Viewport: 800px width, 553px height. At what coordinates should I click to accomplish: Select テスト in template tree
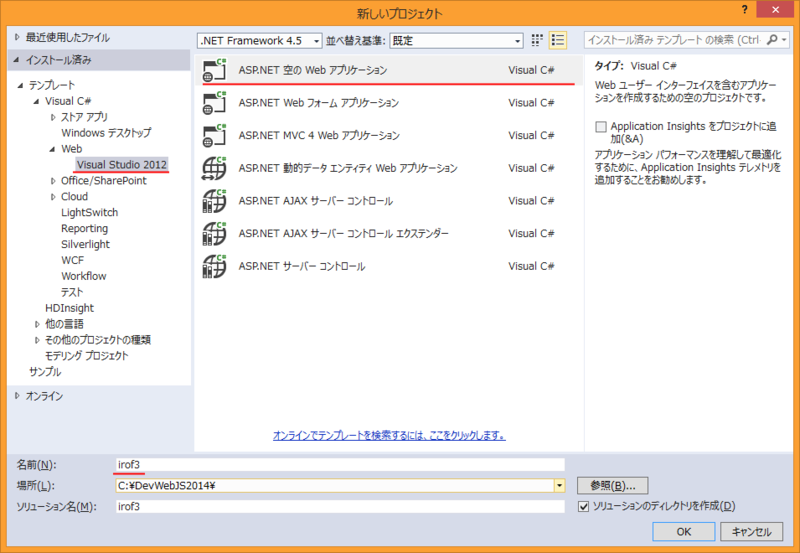coord(72,292)
